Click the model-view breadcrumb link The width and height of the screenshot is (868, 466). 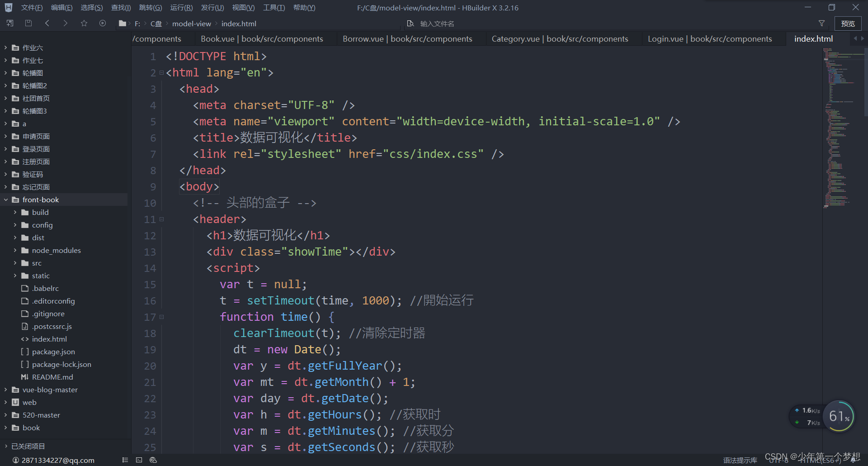pyautogui.click(x=192, y=24)
